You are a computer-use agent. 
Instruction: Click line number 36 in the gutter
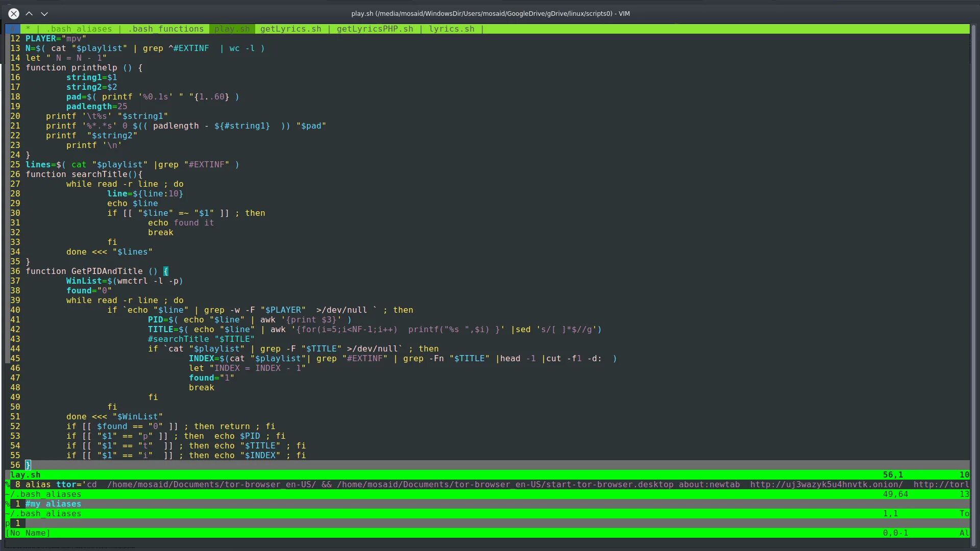tap(15, 271)
